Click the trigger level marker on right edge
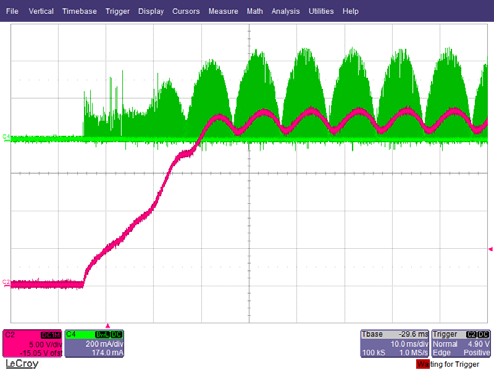The height and width of the screenshot is (369, 494). click(490, 249)
